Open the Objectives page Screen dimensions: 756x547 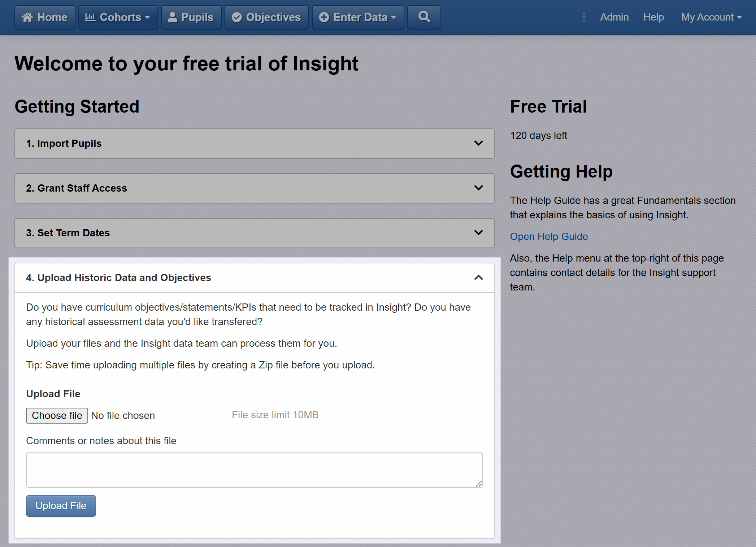click(267, 17)
